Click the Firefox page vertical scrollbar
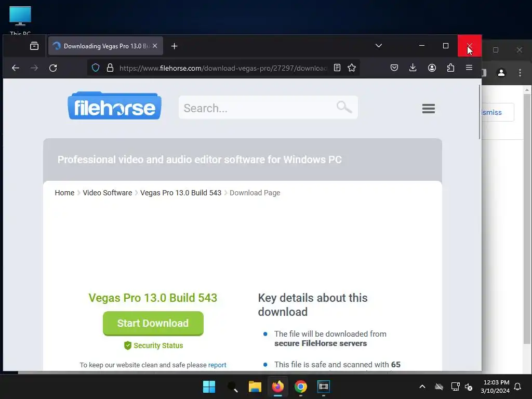The width and height of the screenshot is (532, 399). point(480,112)
